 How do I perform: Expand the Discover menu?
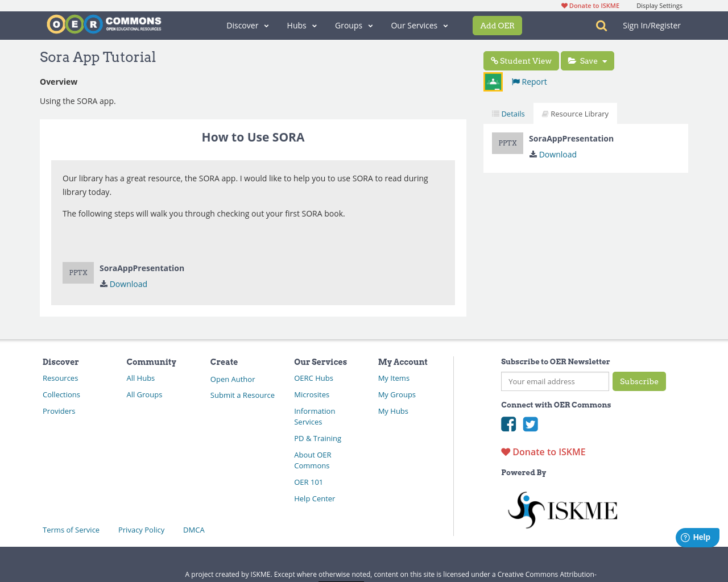click(x=247, y=26)
